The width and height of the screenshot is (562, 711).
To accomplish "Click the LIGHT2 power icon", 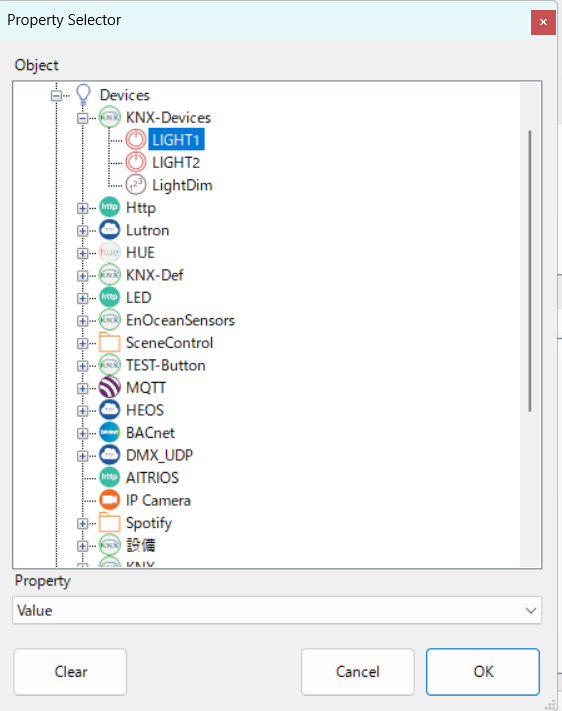I will [x=136, y=162].
